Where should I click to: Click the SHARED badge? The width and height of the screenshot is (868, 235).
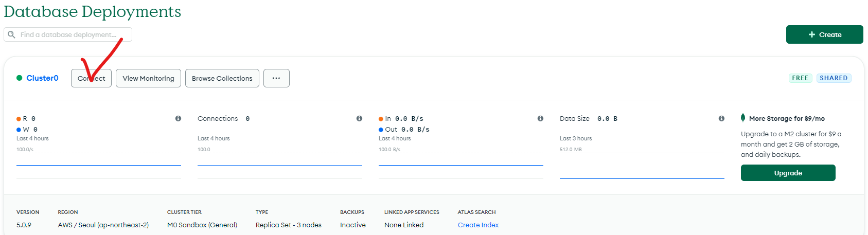[834, 78]
